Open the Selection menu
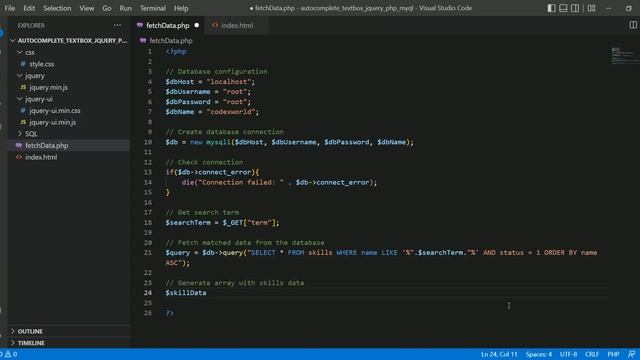The image size is (640, 360). (57, 8)
